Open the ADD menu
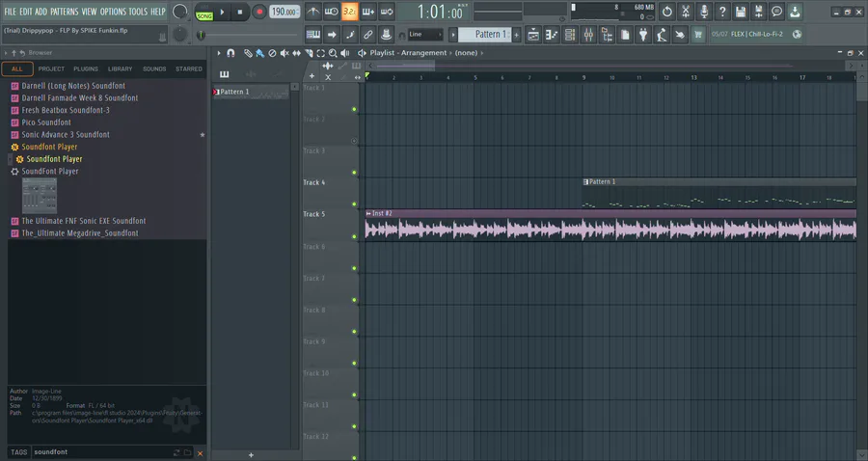Image resolution: width=868 pixels, height=461 pixels. pos(41,11)
